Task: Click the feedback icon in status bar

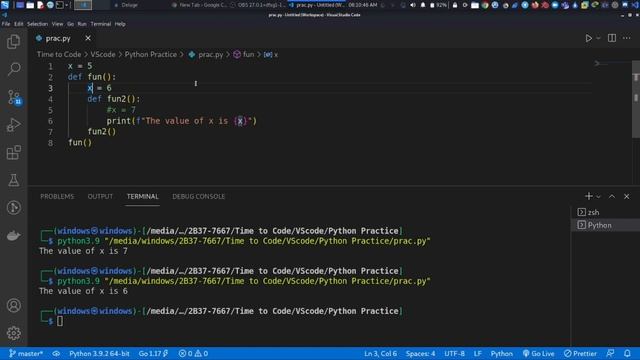Action: click(x=610, y=353)
